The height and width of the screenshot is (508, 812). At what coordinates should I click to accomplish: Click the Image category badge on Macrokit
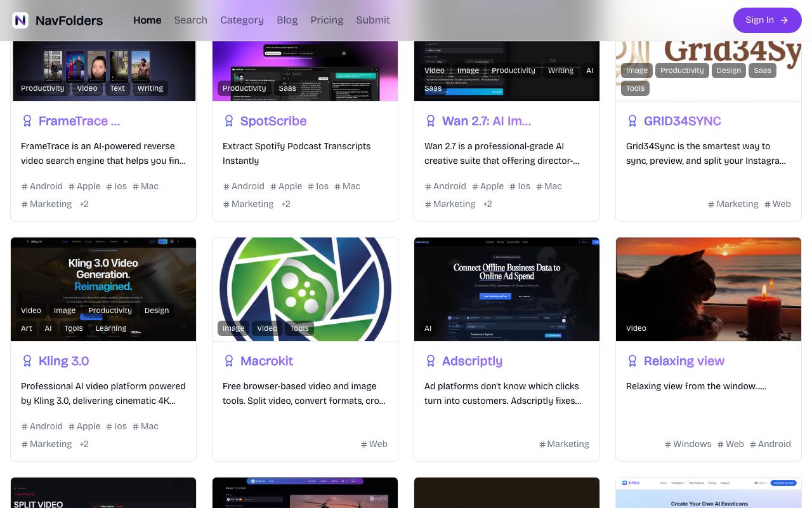point(233,328)
